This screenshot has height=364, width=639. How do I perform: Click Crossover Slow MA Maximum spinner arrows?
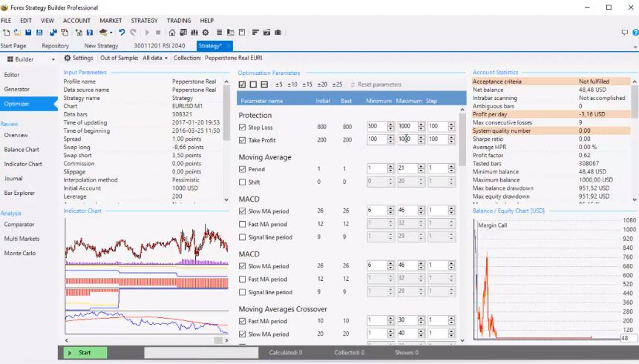click(x=421, y=333)
